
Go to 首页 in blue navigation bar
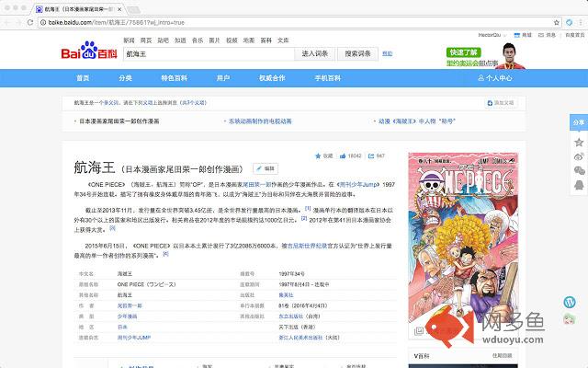[x=83, y=78]
